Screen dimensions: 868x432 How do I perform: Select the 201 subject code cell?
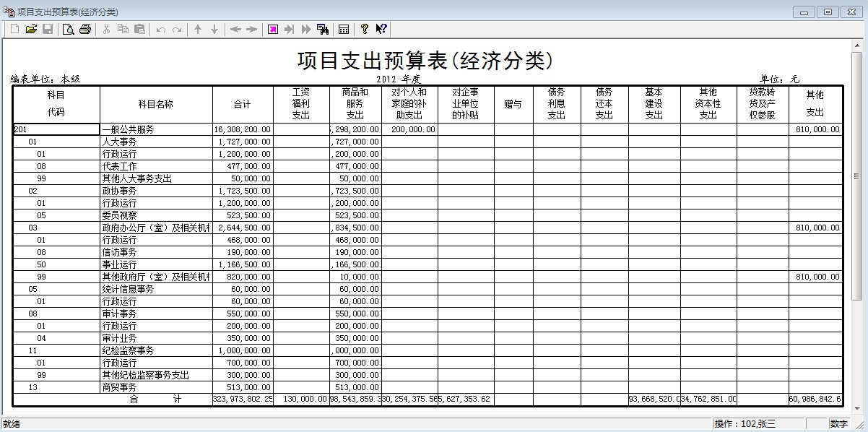pyautogui.click(x=56, y=129)
